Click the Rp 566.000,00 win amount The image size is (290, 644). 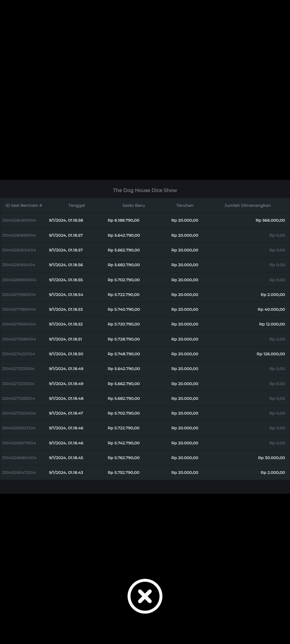point(270,220)
